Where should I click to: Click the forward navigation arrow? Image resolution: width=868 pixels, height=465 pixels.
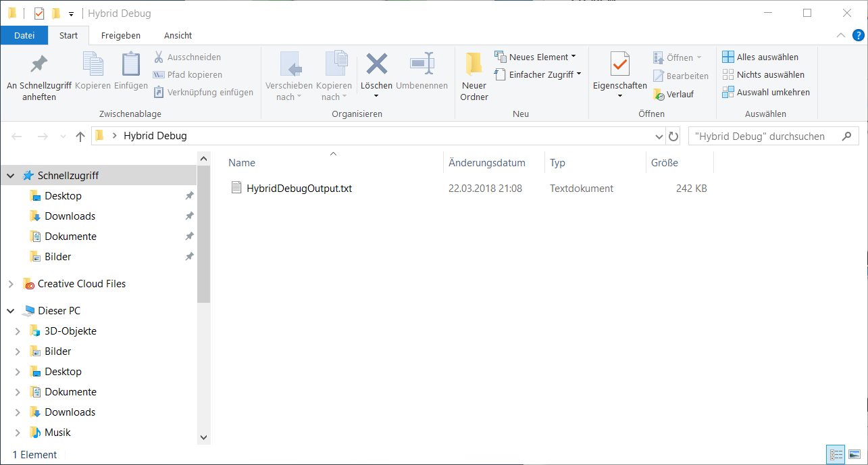(x=42, y=137)
